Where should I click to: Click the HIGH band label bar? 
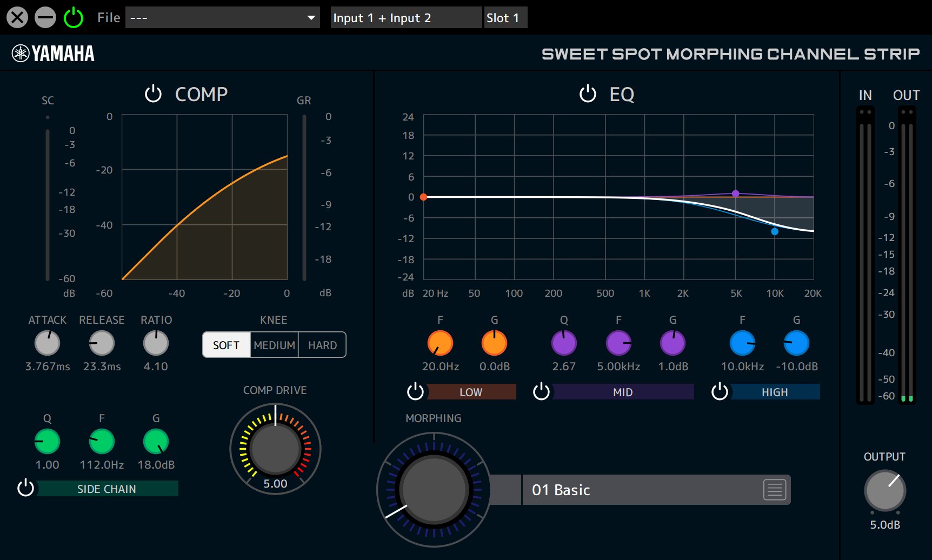[x=775, y=392]
